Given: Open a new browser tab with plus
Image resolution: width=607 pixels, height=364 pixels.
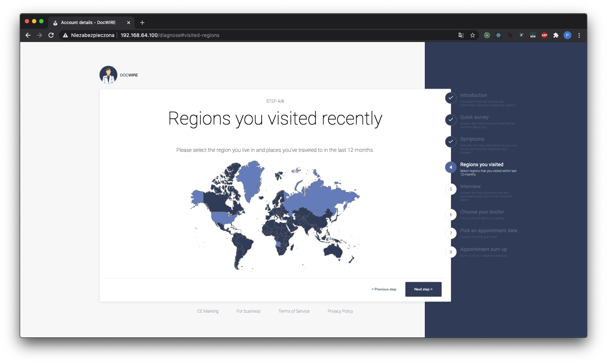Looking at the screenshot, I should (x=142, y=23).
